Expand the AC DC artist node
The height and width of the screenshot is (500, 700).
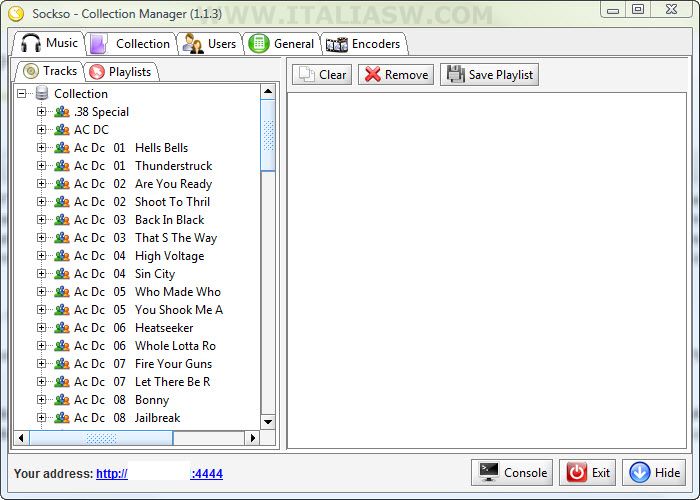point(41,129)
